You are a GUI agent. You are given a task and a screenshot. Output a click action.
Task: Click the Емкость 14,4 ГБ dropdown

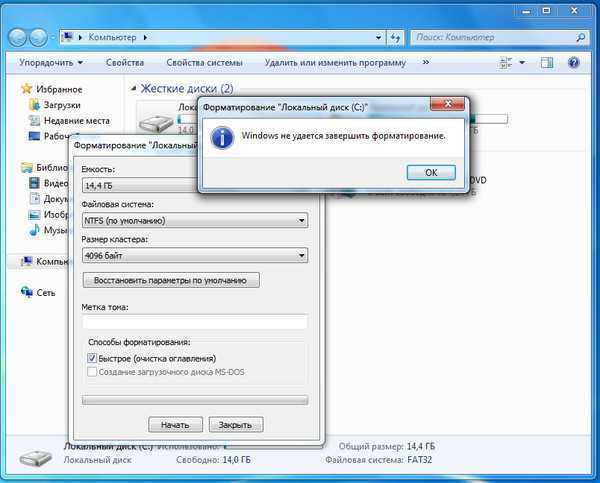point(140,186)
